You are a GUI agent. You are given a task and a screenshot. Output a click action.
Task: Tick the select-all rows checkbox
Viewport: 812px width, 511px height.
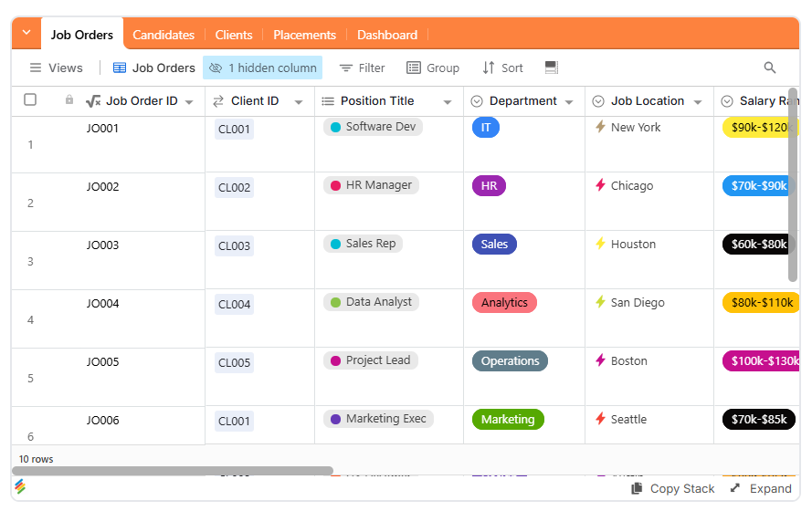coord(30,99)
